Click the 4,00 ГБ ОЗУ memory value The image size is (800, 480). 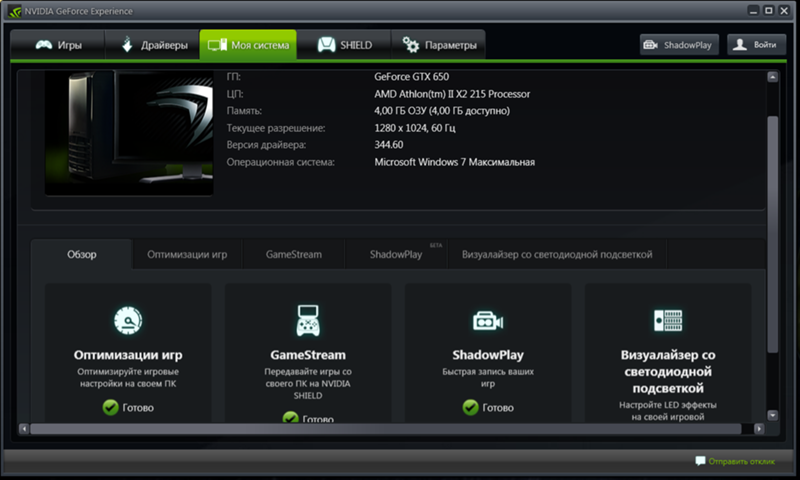click(x=442, y=111)
